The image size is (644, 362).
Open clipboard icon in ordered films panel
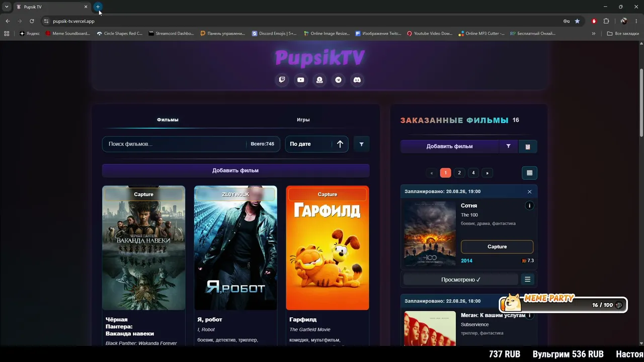528,146
